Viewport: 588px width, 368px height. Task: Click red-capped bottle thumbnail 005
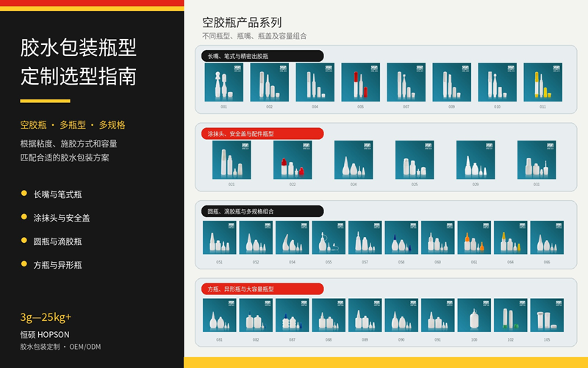pos(360,82)
